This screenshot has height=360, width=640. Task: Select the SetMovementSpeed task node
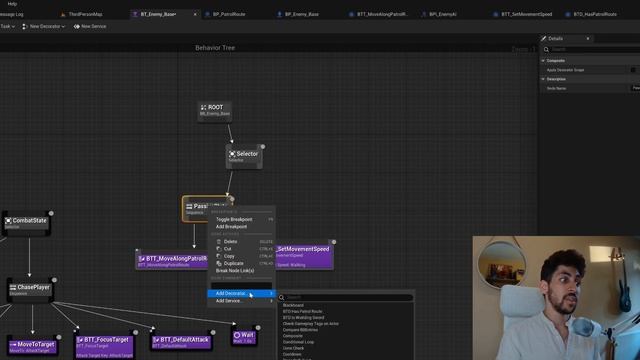pos(304,256)
